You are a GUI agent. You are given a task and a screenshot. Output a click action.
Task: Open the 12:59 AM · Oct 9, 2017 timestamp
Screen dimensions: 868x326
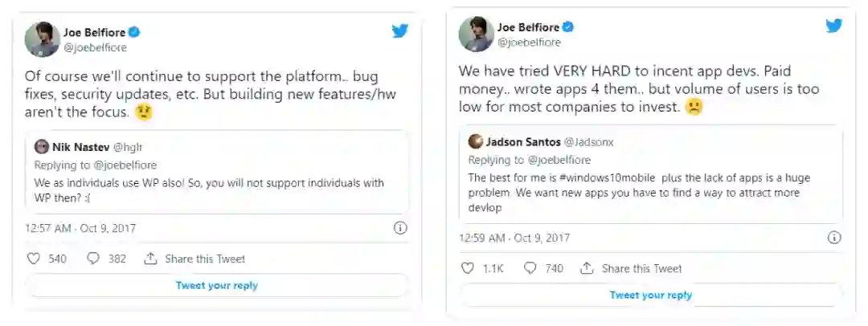click(514, 238)
